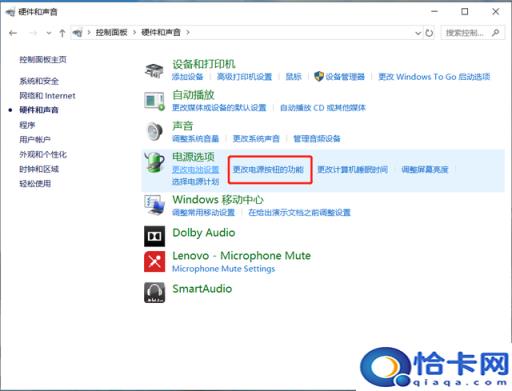
Task: Select 硬件和声音 in the sidebar
Action: point(39,110)
